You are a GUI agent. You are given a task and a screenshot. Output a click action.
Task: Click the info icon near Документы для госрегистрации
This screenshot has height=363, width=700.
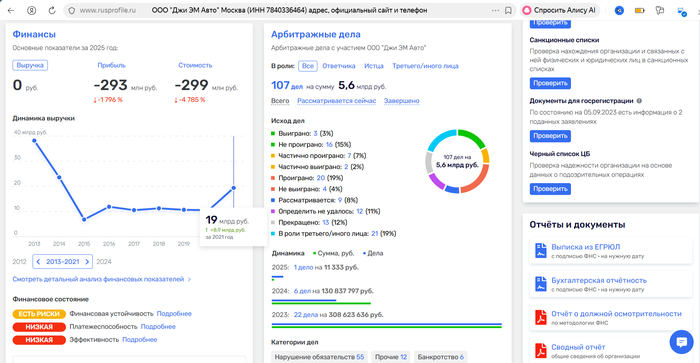pos(639,101)
